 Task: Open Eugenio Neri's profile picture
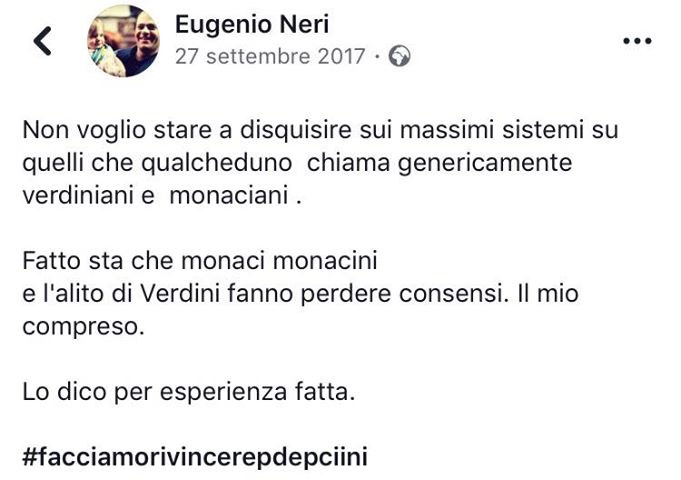click(122, 41)
